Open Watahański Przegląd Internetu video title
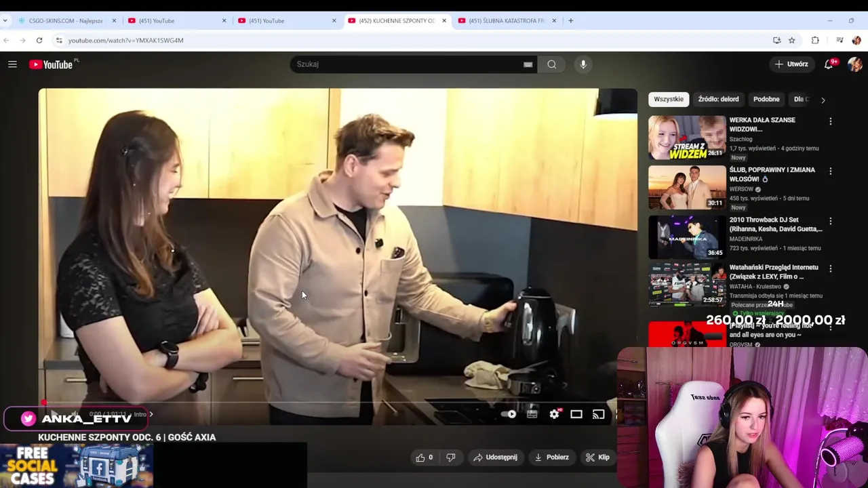 pyautogui.click(x=774, y=272)
